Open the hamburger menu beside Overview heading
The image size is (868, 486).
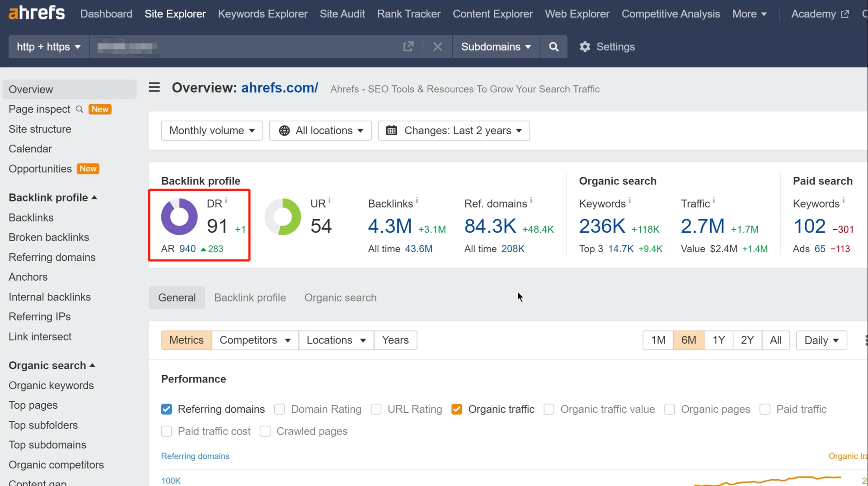click(154, 87)
